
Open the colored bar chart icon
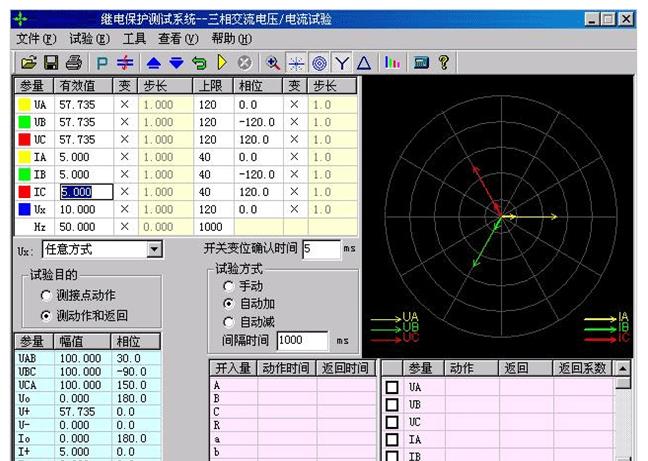tap(392, 63)
